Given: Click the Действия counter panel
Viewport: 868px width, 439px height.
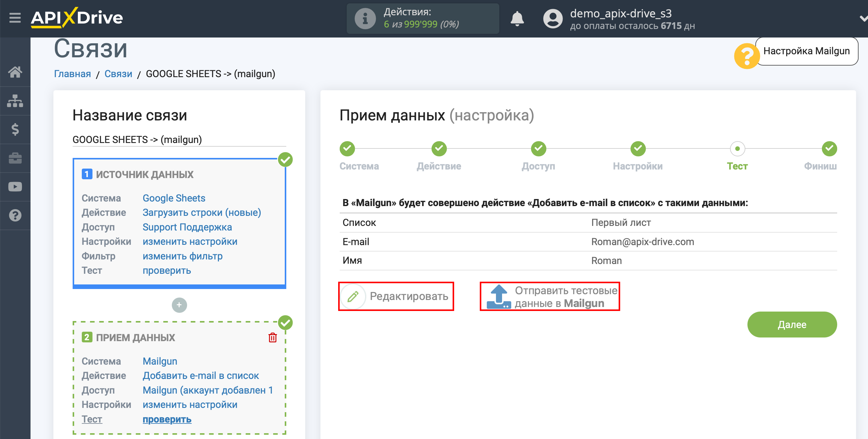Looking at the screenshot, I should pos(422,19).
